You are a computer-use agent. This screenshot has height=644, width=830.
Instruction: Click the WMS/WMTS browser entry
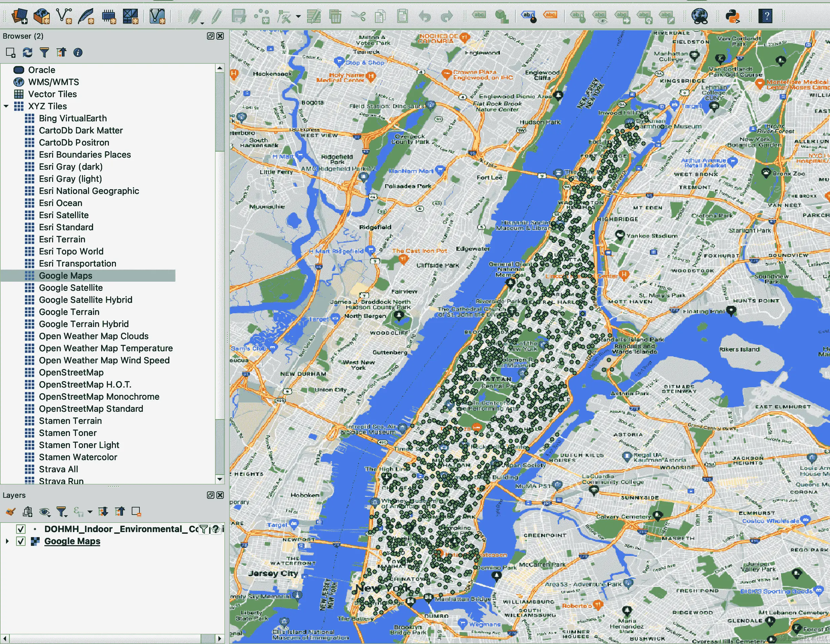[53, 82]
